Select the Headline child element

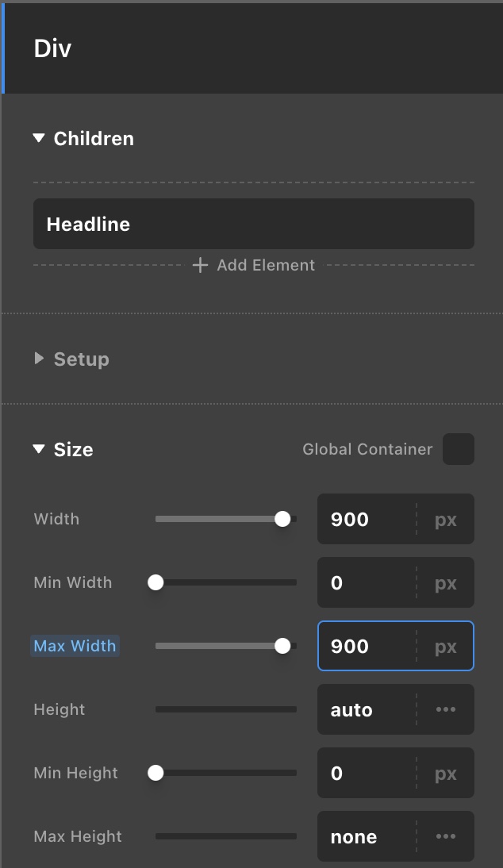click(253, 225)
